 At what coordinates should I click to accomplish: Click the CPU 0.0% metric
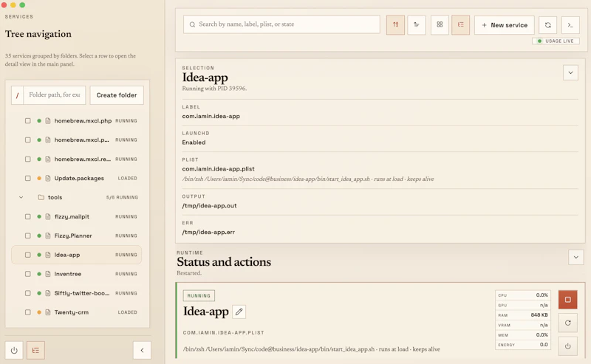[523, 295]
